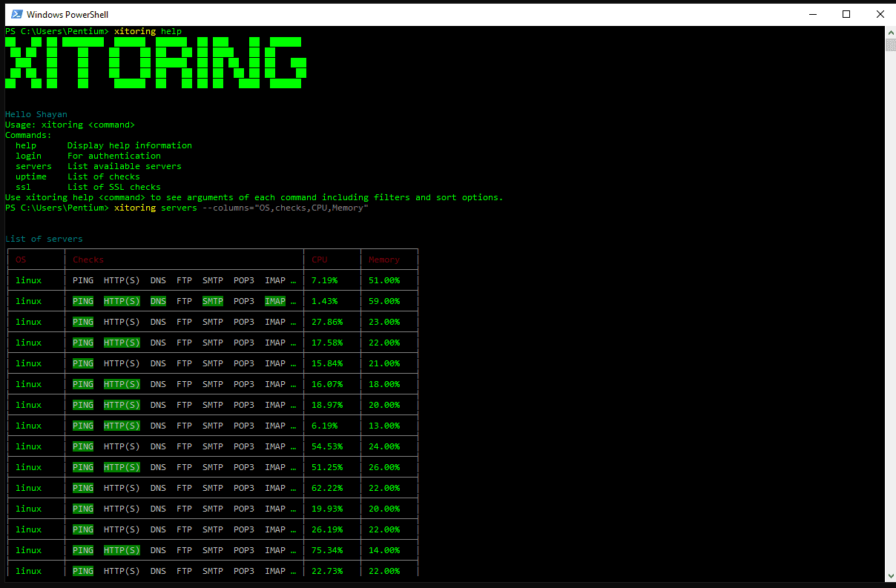Click the highlighted IMAP check badge
Viewport: 896px width, 588px height.
pos(274,300)
